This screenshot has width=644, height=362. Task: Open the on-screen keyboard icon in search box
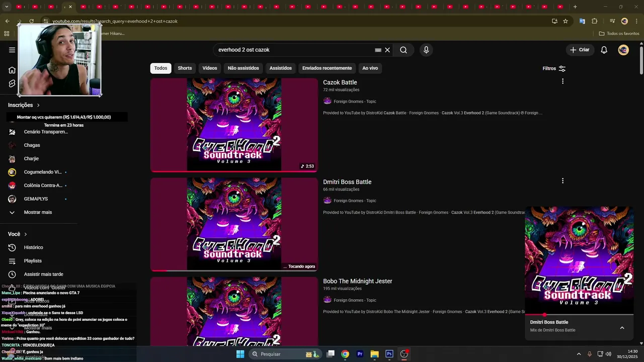[x=378, y=50]
